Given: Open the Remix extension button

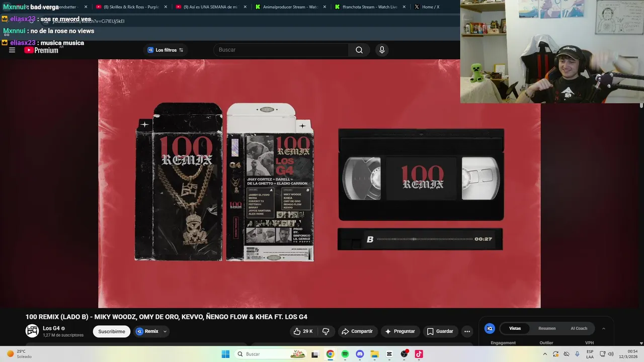Looking at the screenshot, I should 147,331.
